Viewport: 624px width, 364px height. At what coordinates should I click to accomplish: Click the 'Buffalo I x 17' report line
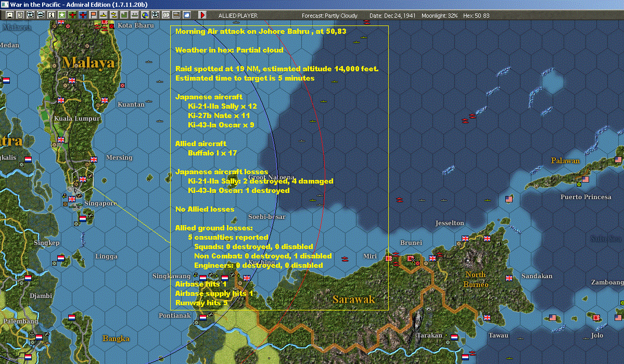point(212,153)
